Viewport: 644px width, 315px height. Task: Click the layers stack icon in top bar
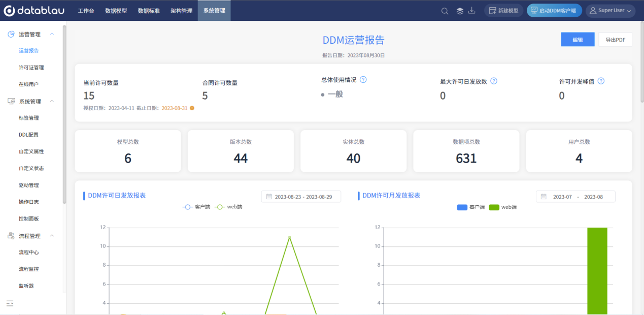point(460,11)
